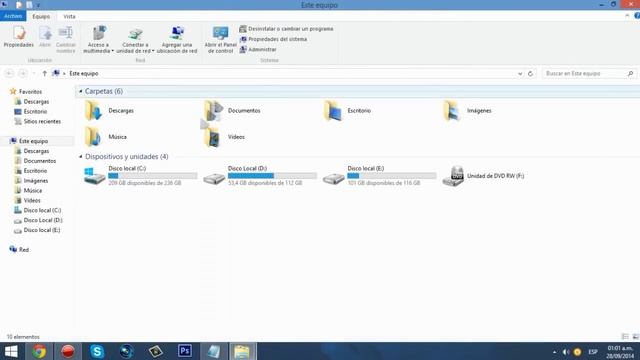This screenshot has height=360, width=640.
Task: Select the Vídeos folder in Carpetas
Action: click(x=224, y=137)
